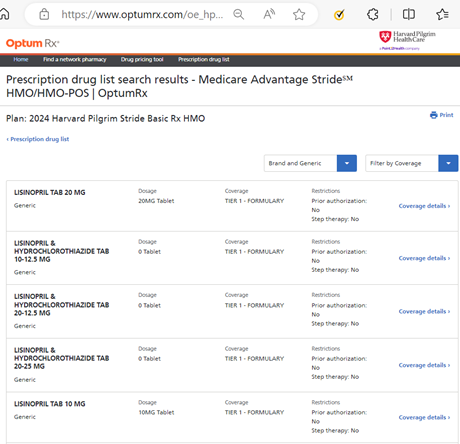Click the zoom magnifier icon in address bar

239,14
